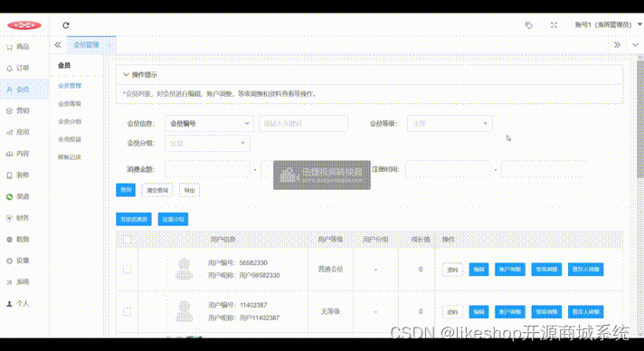Tick the select-all checkbox in the table header
The height and width of the screenshot is (351, 644).
point(127,240)
